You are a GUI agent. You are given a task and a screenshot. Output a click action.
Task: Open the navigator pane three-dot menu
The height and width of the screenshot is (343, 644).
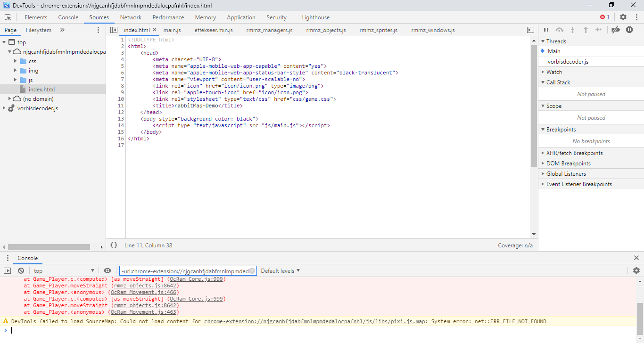pos(98,30)
